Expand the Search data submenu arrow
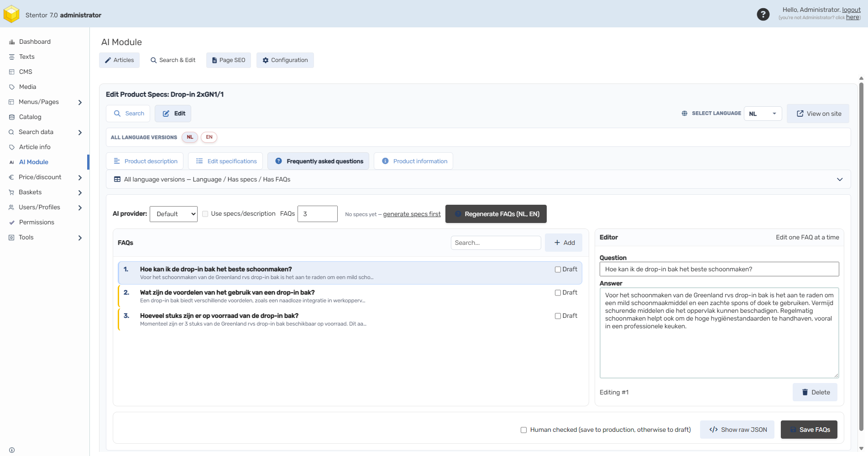Screen dimensions: 868x456 pos(80,133)
